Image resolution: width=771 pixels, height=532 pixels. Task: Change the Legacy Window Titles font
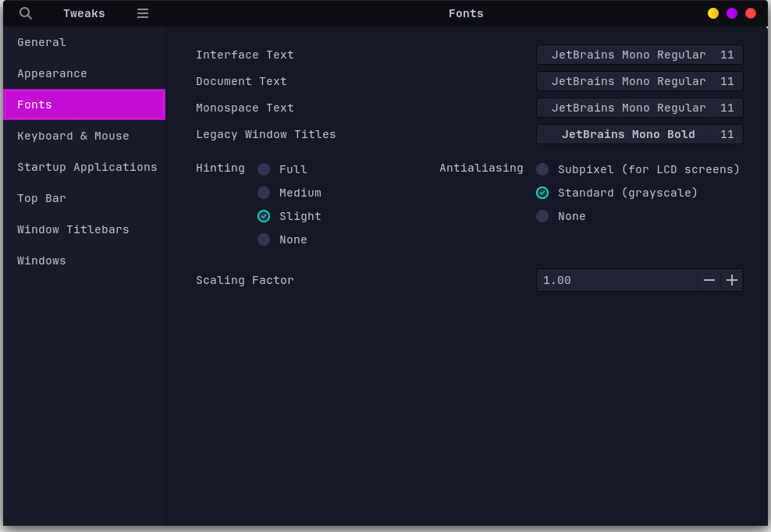coord(639,134)
